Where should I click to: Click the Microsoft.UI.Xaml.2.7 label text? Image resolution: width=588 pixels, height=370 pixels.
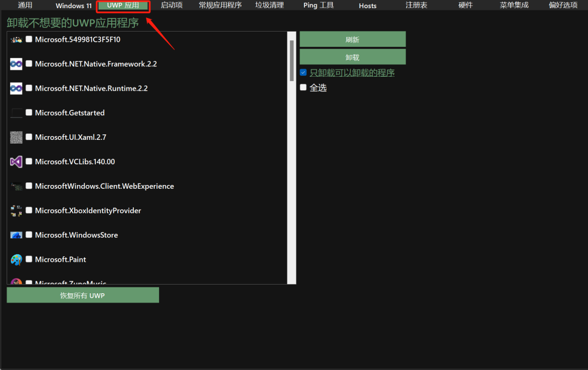tap(70, 137)
